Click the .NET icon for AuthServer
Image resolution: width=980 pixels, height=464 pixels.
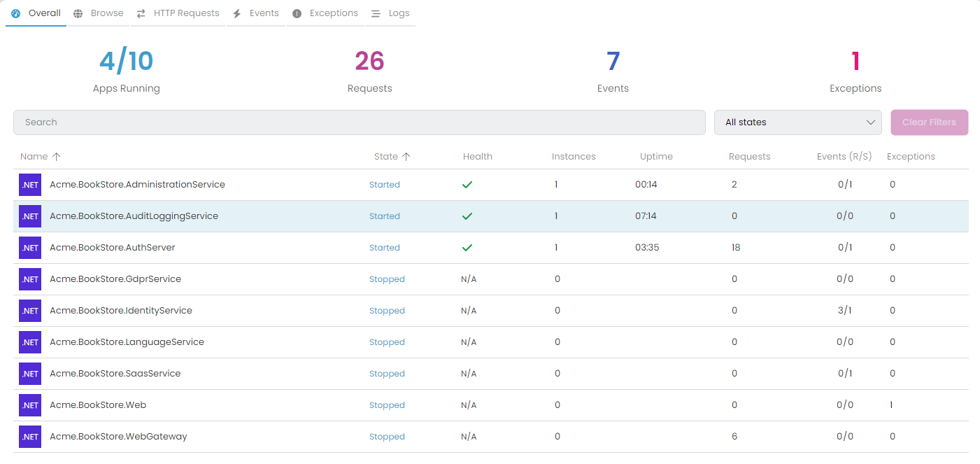coord(30,248)
